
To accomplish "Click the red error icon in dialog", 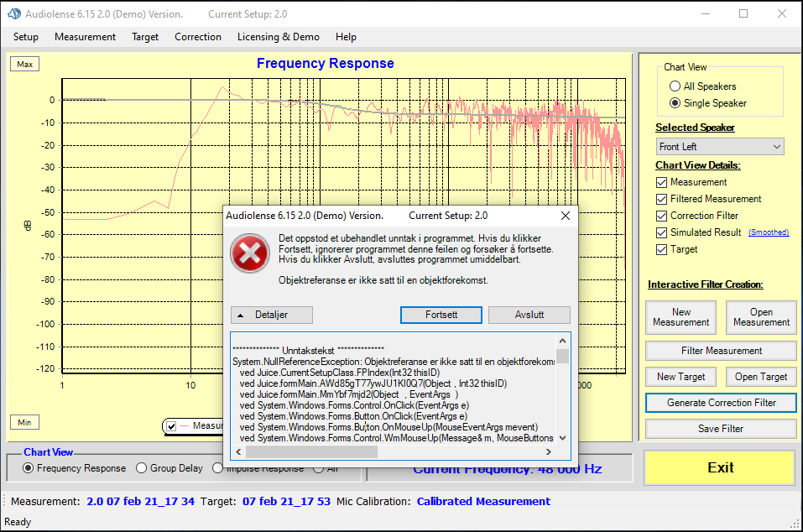I will 250,253.
